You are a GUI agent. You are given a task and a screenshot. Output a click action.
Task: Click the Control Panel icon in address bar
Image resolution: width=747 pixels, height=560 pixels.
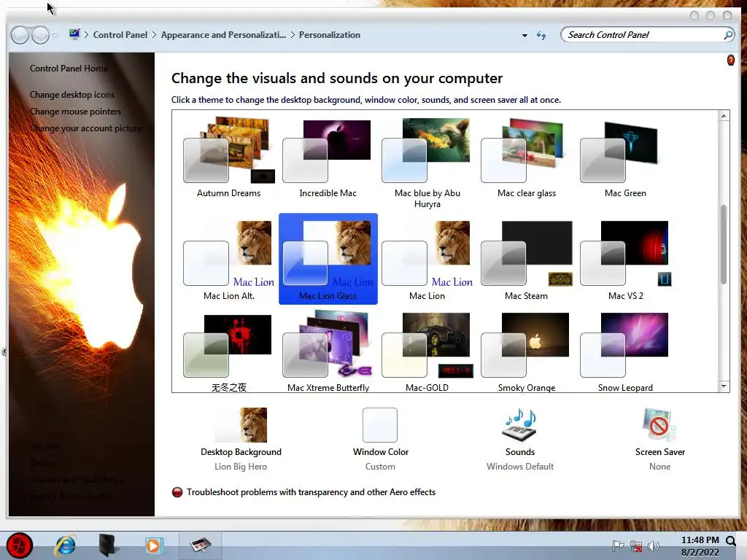pyautogui.click(x=74, y=34)
